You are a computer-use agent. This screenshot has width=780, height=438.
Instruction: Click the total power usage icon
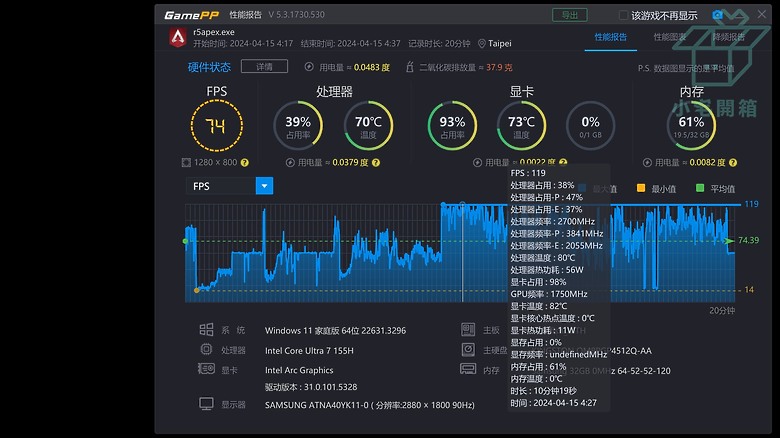click(309, 67)
